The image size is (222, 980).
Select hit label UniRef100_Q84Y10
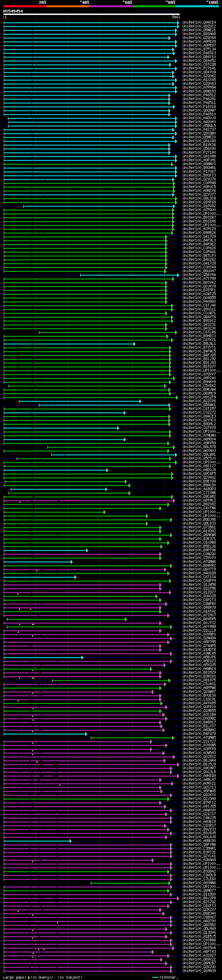199,57
